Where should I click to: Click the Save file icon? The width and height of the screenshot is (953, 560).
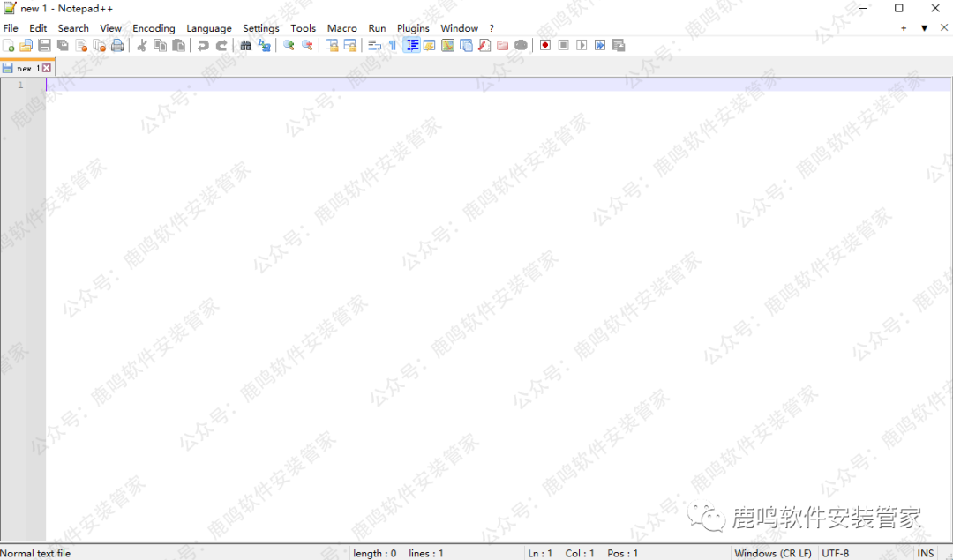tap(44, 46)
